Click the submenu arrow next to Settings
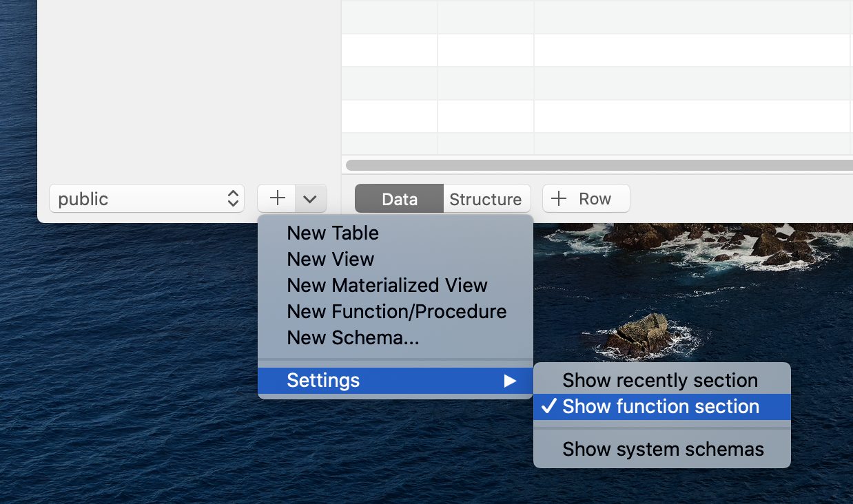Image resolution: width=853 pixels, height=504 pixels. (x=511, y=380)
